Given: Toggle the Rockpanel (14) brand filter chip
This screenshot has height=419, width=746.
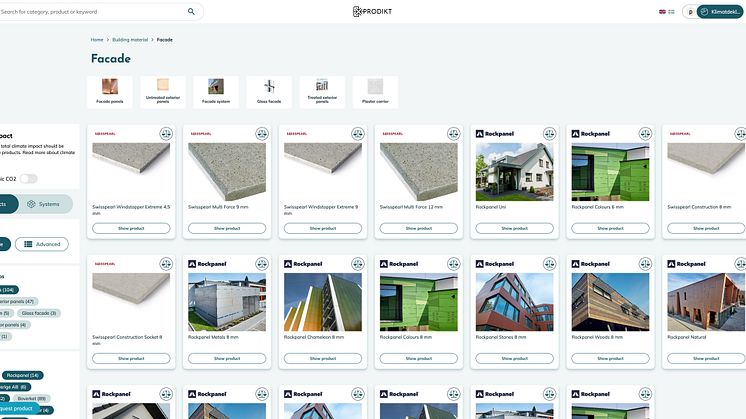Looking at the screenshot, I should [x=23, y=375].
